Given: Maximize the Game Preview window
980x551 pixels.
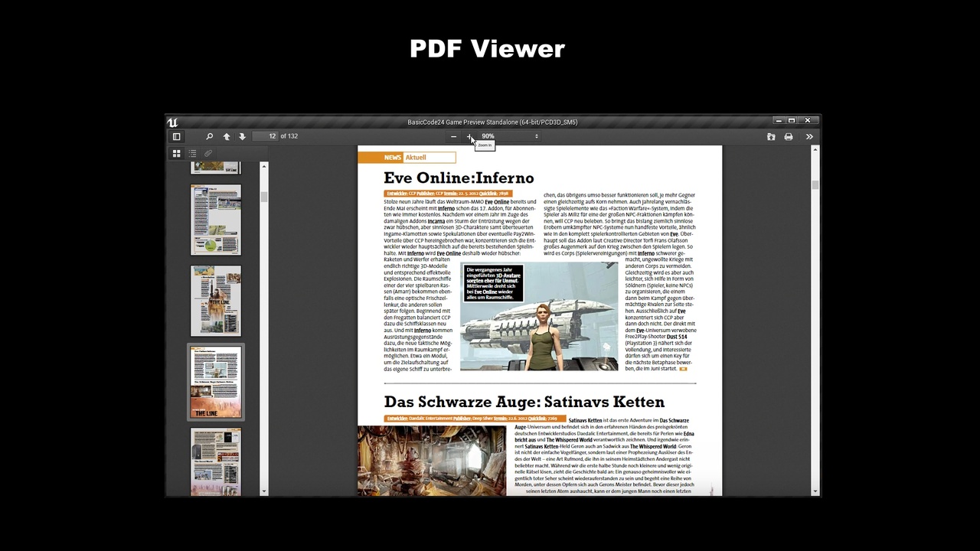Looking at the screenshot, I should [792, 121].
